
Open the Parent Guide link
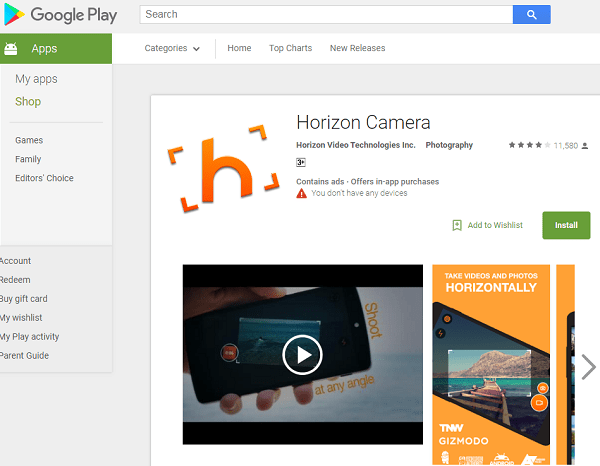[x=24, y=355]
